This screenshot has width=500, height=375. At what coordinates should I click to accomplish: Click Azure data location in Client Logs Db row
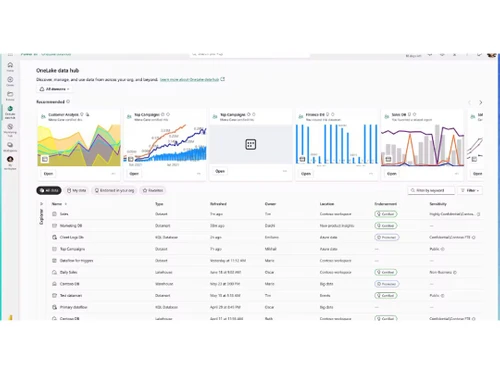[x=328, y=237]
